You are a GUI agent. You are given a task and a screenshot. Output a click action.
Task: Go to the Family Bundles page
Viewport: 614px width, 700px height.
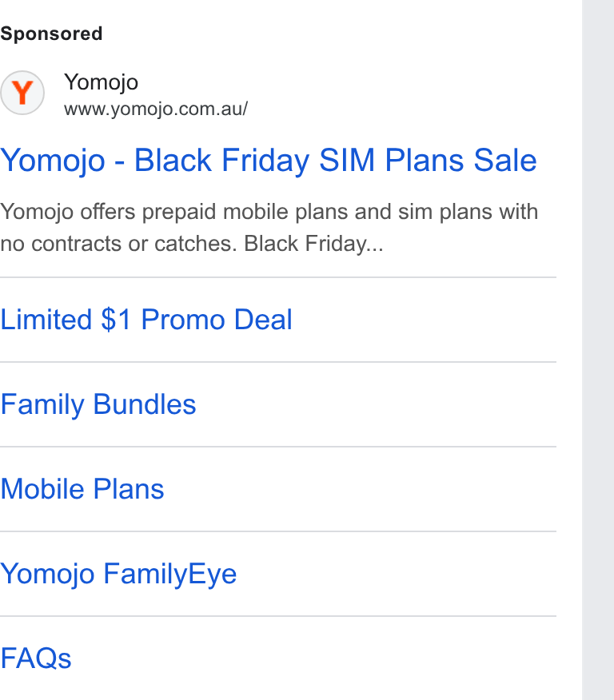coord(98,404)
